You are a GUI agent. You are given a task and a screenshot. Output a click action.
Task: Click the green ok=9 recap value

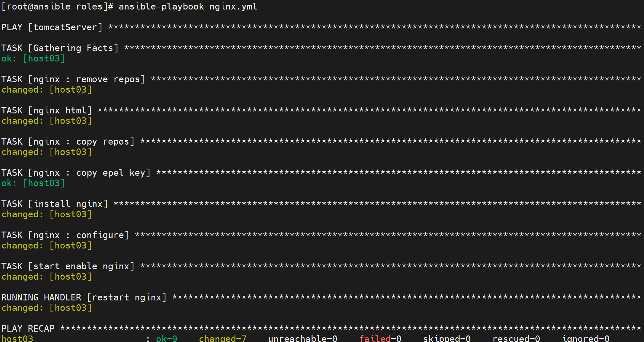pyautogui.click(x=166, y=338)
